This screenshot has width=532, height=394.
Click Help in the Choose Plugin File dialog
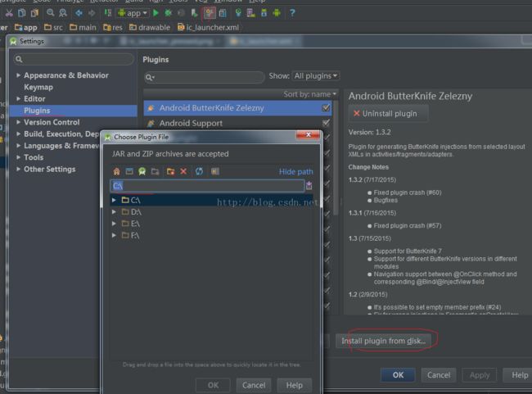point(294,385)
